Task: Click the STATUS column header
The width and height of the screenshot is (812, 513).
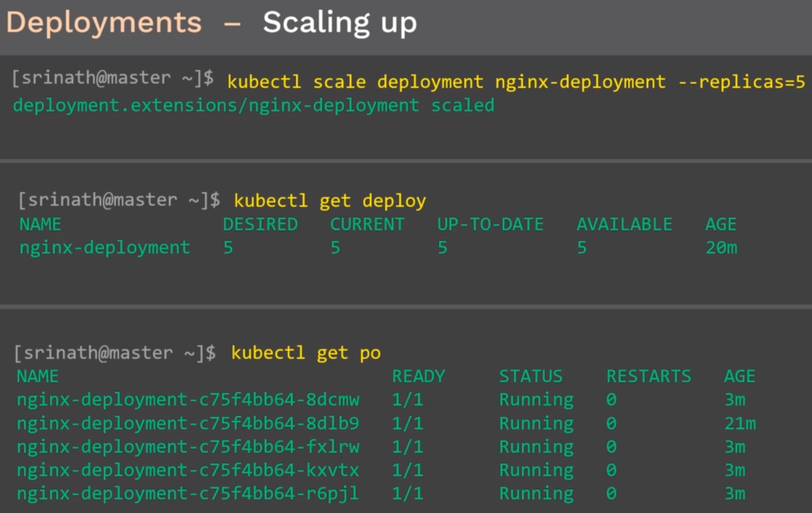Action: 531,376
